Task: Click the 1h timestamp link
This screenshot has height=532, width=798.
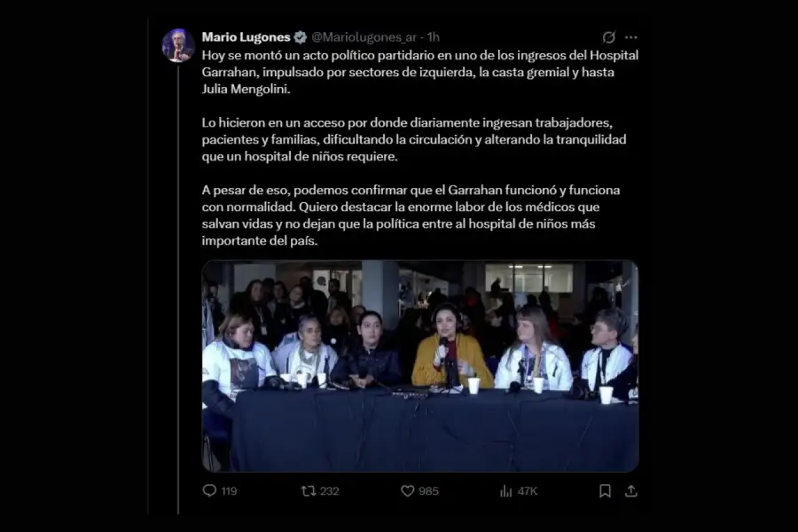Action: (433, 37)
